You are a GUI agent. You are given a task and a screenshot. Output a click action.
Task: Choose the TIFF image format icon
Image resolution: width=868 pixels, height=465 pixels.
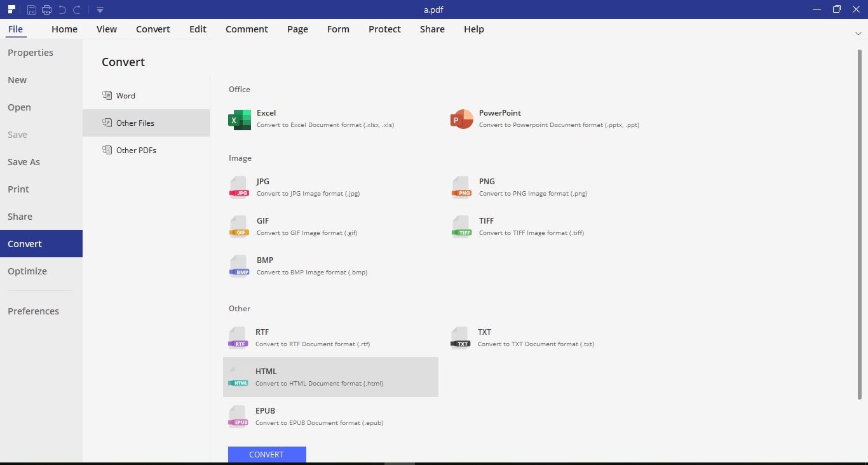462,227
